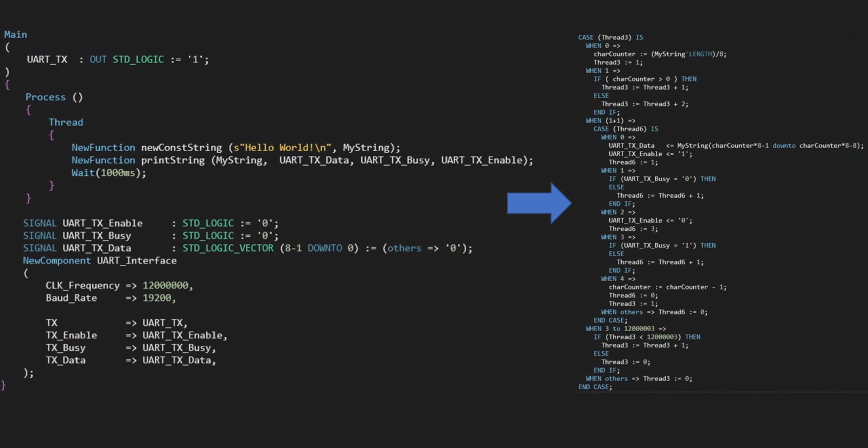Click the TX_Enable port mapping name

[x=71, y=336]
